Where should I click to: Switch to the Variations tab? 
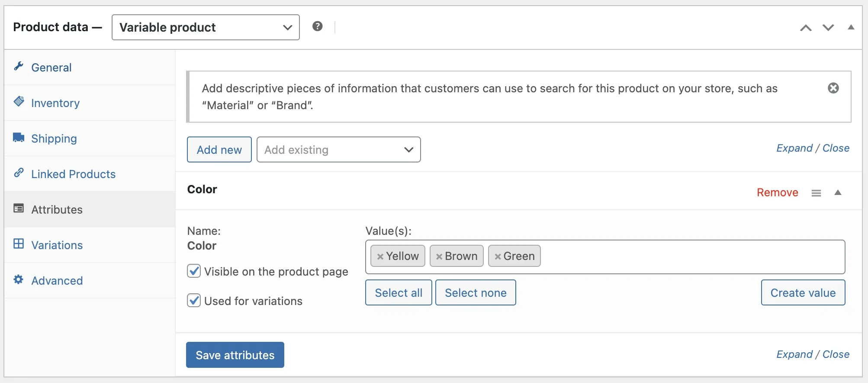pos(90,245)
